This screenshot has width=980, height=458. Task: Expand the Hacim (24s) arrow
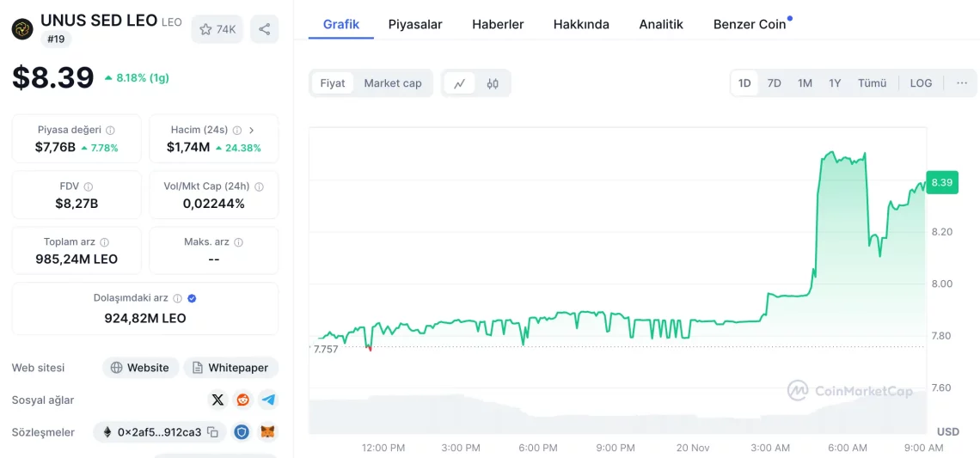tap(251, 130)
